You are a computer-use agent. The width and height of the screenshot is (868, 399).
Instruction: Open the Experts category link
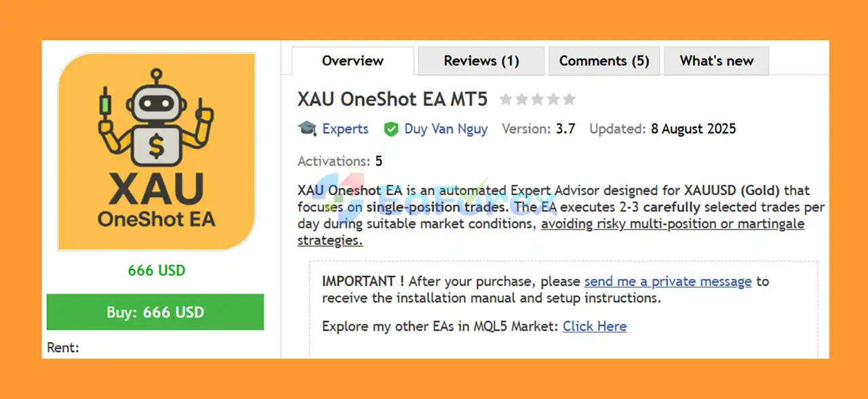click(345, 129)
